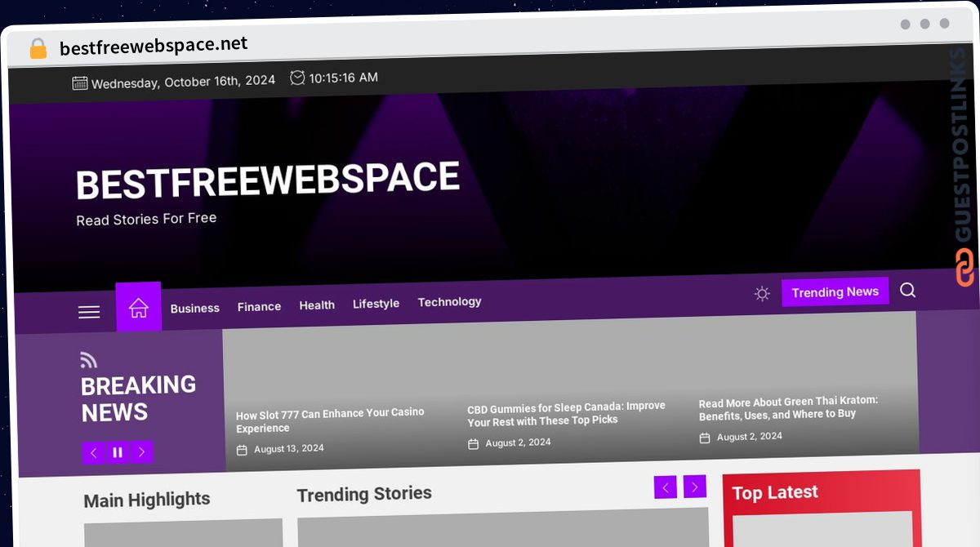Click the Trending Stories heading
The height and width of the screenshot is (547, 980).
tap(364, 494)
